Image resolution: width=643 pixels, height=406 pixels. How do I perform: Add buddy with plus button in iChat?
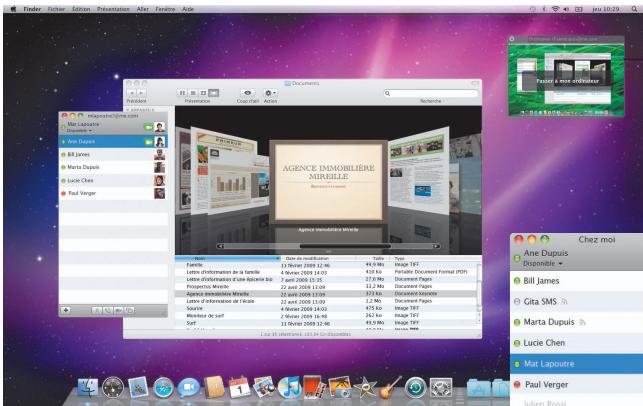[x=66, y=310]
